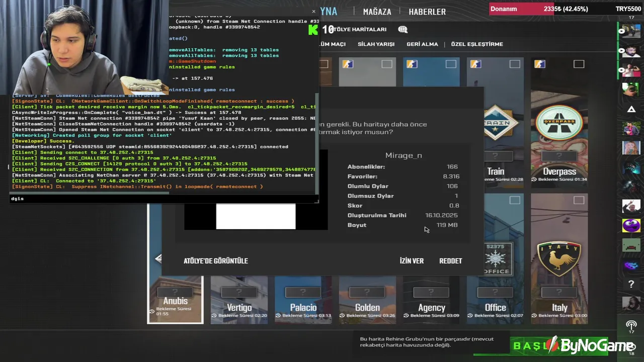The height and width of the screenshot is (362, 644).
Task: Click the competitive mode icon on Train card
Action: (475, 64)
